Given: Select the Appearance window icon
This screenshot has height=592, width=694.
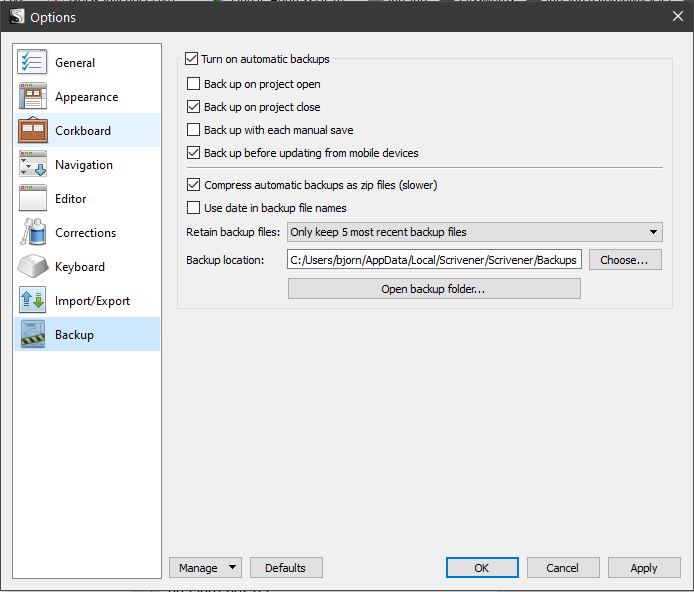Looking at the screenshot, I should (x=32, y=96).
